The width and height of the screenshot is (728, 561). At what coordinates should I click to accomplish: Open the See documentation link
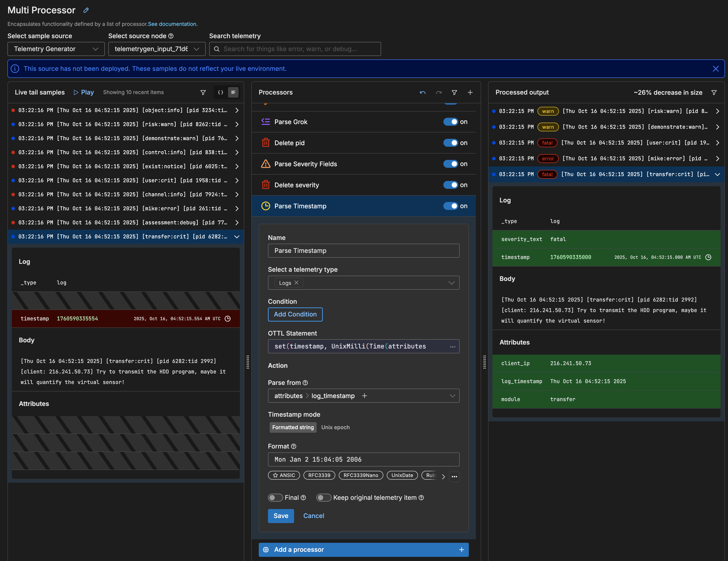pyautogui.click(x=173, y=24)
